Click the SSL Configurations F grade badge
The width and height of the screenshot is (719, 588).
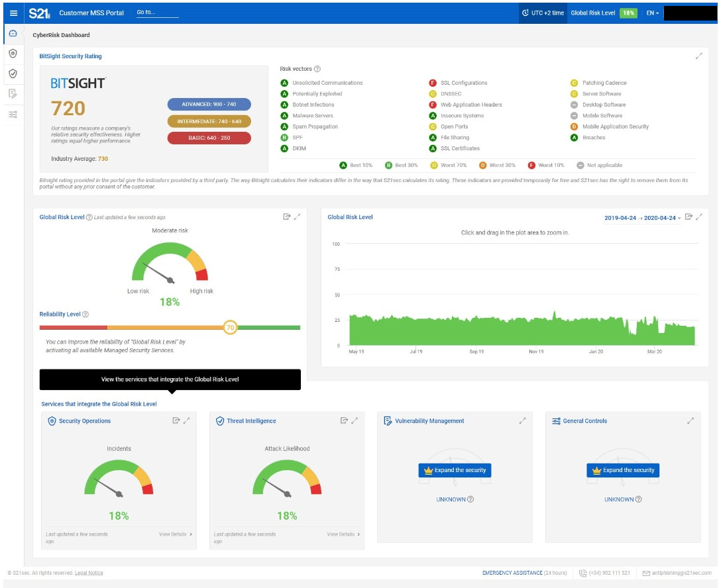[x=433, y=83]
